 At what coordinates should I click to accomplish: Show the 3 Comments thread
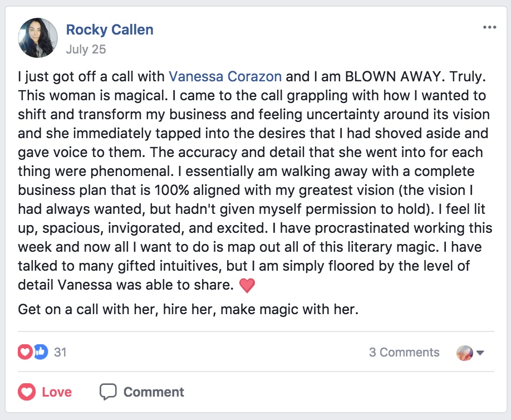pos(404,352)
